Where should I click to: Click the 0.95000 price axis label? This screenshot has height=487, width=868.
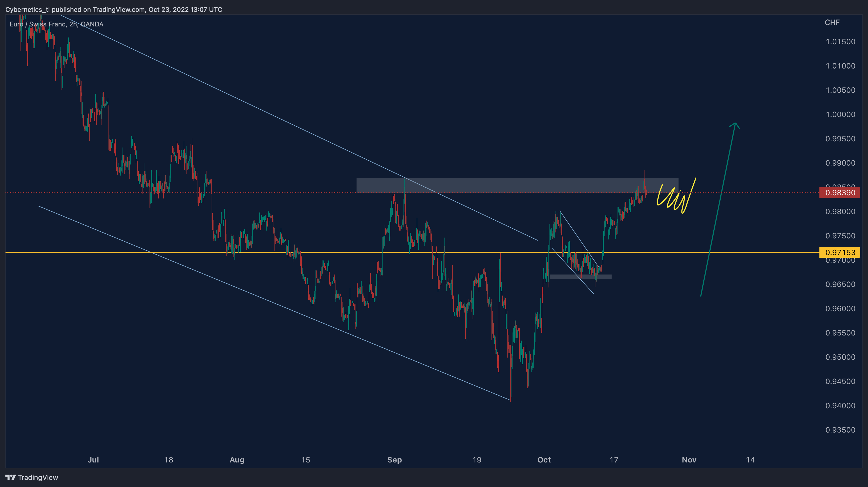840,357
